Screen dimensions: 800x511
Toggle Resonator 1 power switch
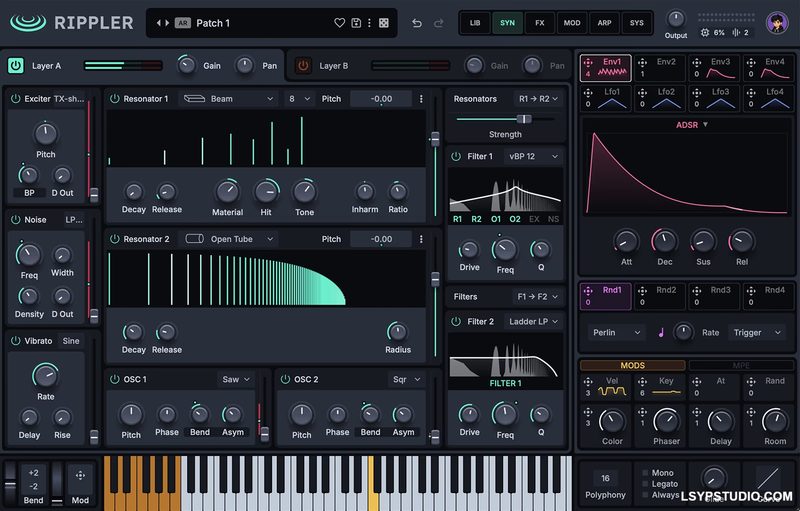tap(115, 99)
